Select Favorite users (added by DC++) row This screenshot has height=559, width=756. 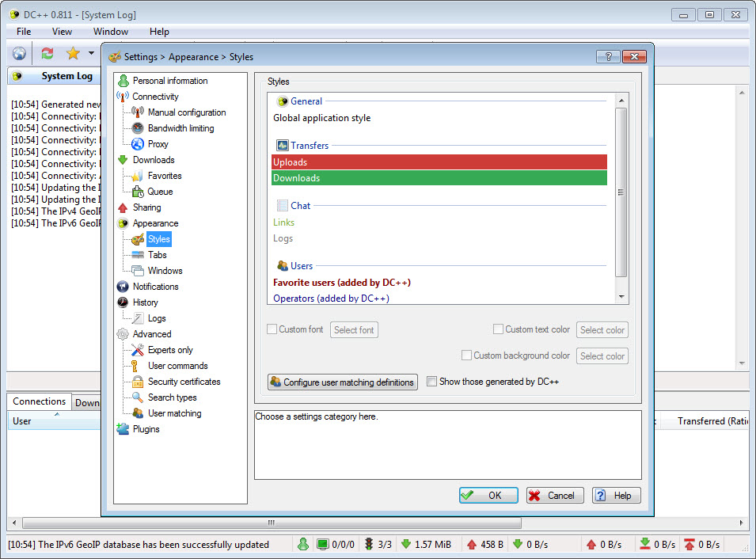(x=439, y=283)
